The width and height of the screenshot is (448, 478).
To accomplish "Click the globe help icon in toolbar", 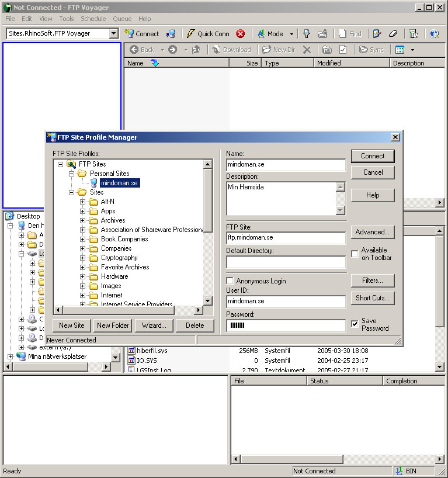I will pyautogui.click(x=434, y=33).
